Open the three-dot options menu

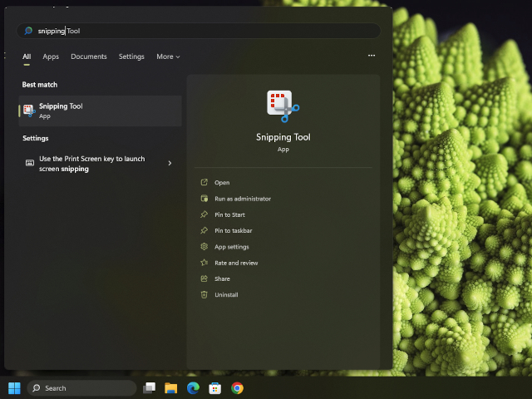click(x=372, y=56)
